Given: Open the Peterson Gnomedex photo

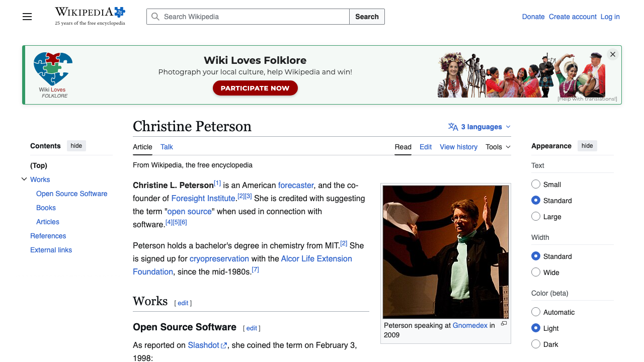Looking at the screenshot, I should pos(446,252).
